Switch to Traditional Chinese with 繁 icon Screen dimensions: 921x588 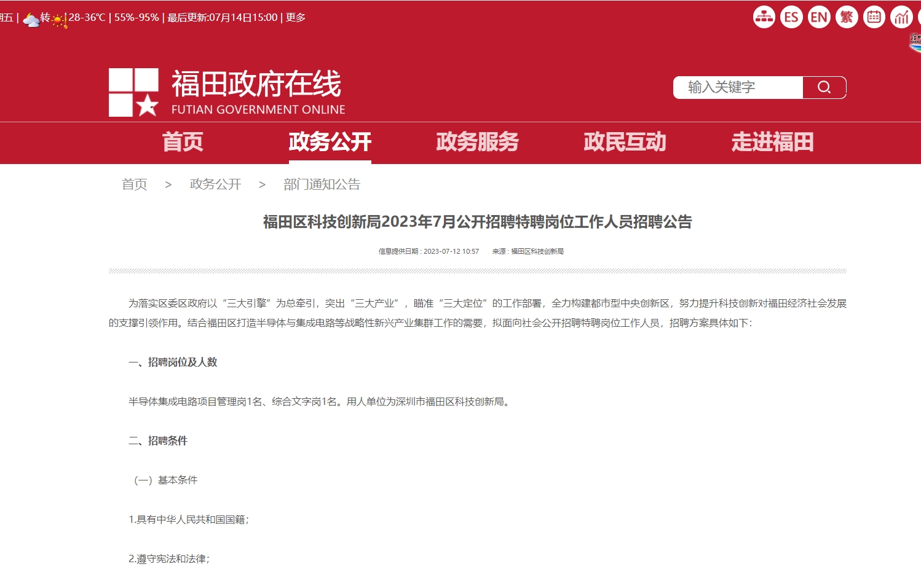pos(847,17)
